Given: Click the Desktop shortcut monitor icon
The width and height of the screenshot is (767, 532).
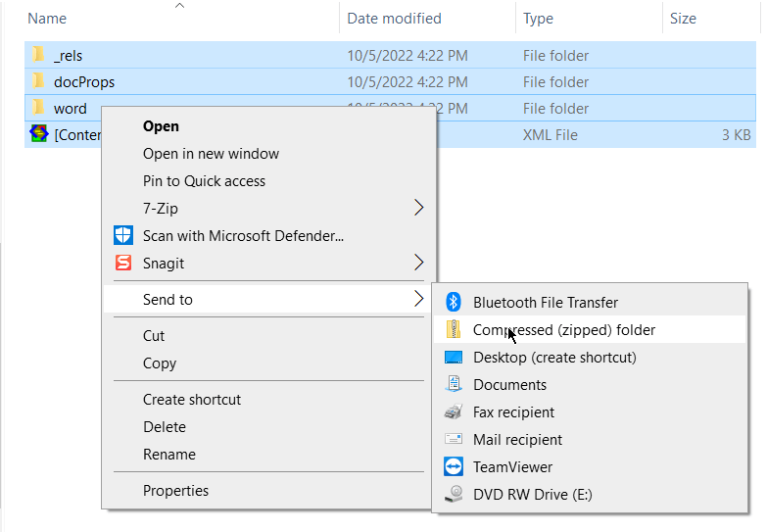Looking at the screenshot, I should click(454, 358).
